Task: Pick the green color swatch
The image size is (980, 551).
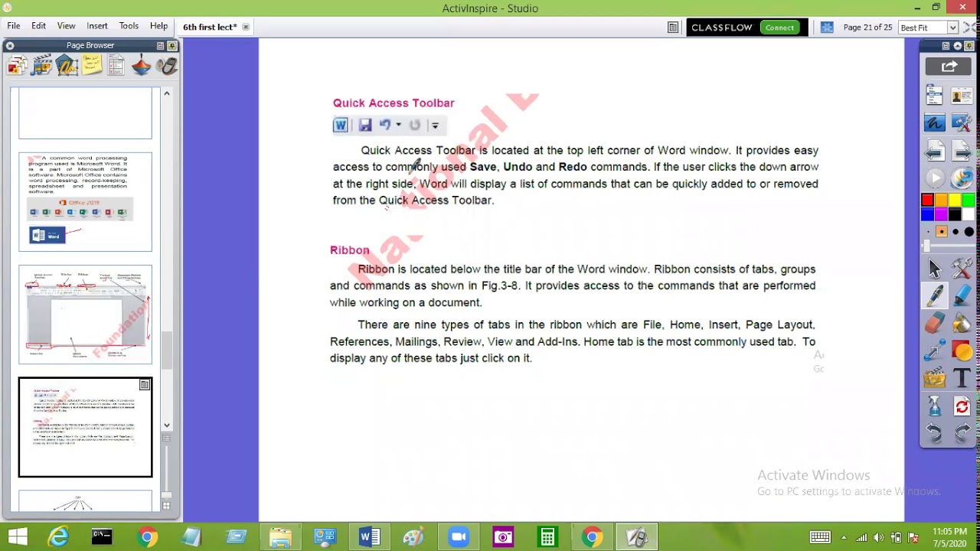Action: pos(969,201)
